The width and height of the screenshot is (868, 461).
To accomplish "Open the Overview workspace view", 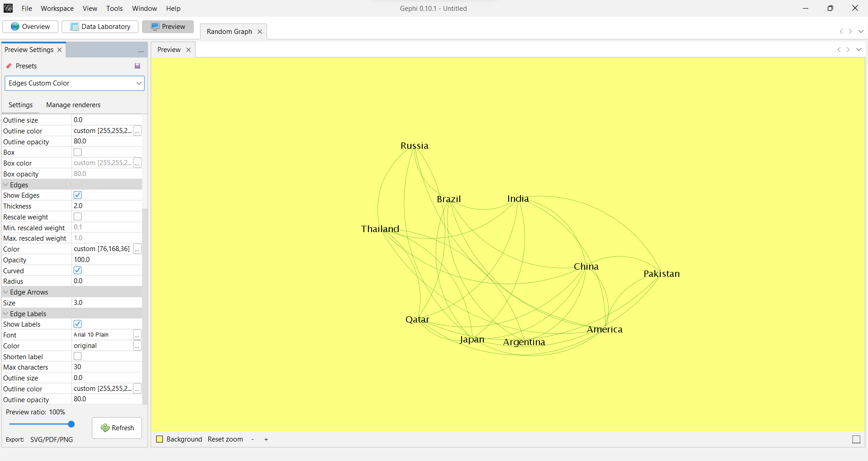I will pyautogui.click(x=30, y=26).
